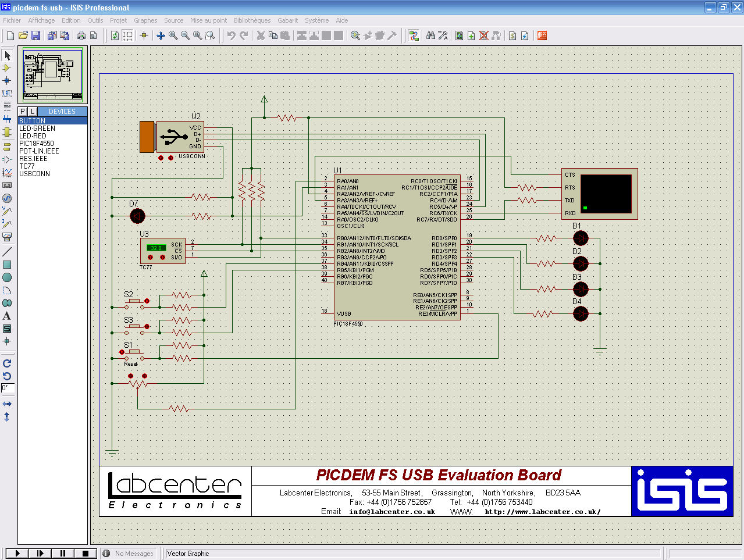Viewport: 744px width, 560px height.
Task: Click the PIC18F4550 chip U1 in schematic
Action: pos(397,247)
